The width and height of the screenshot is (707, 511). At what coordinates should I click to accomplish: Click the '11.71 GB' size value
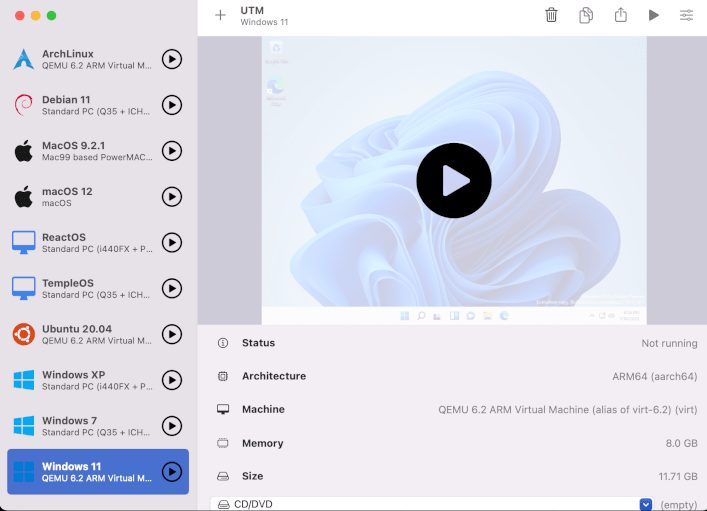678,476
